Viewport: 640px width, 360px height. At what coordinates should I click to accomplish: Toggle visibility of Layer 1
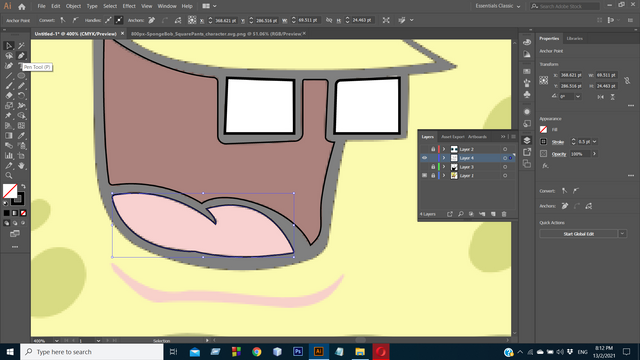click(424, 176)
